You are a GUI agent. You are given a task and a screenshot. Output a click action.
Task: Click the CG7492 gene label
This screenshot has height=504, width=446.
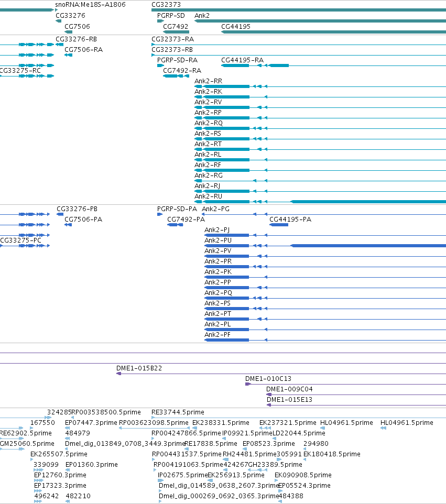click(x=176, y=27)
